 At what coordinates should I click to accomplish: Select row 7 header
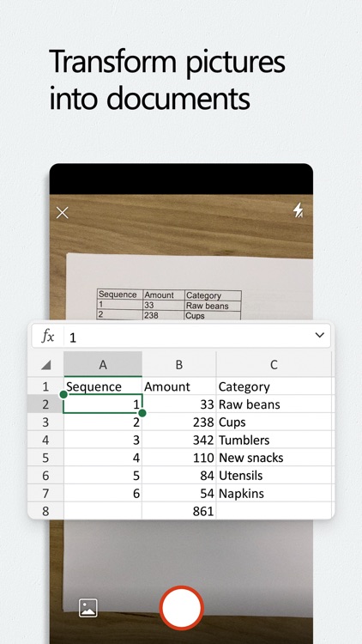(45, 493)
